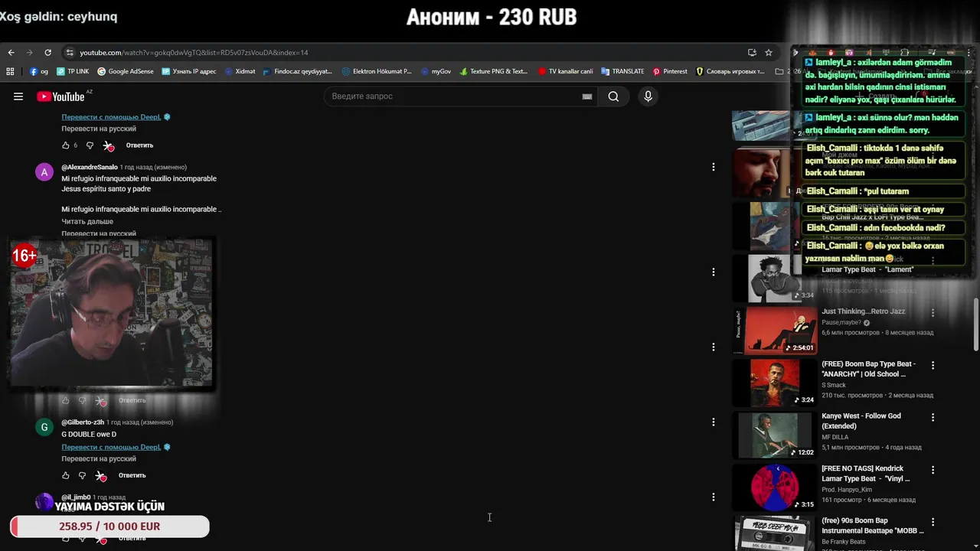The image size is (980, 551).
Task: Click heart icon on @Gilberto-z3h comment
Action: (x=101, y=476)
